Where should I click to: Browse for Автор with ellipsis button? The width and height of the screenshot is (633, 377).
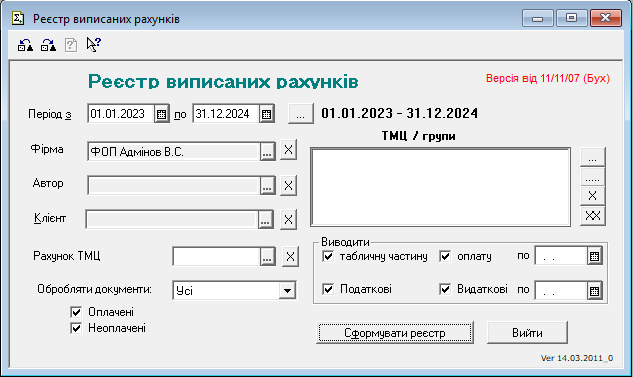point(267,186)
